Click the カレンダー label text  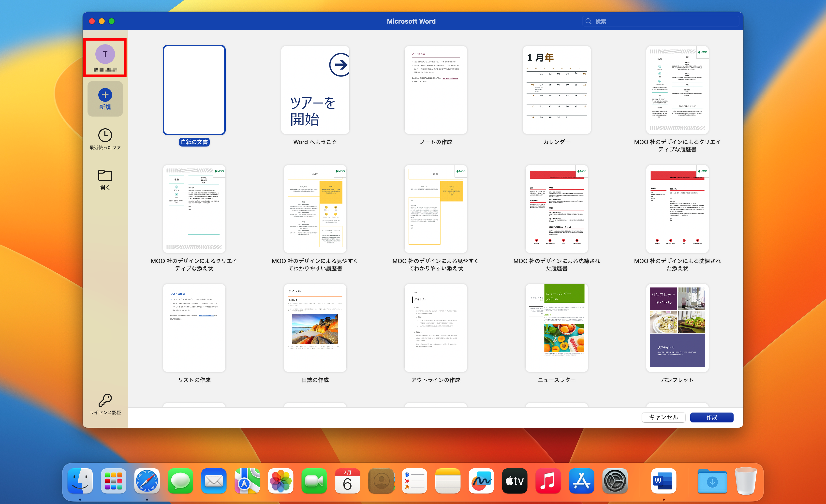[x=557, y=142]
